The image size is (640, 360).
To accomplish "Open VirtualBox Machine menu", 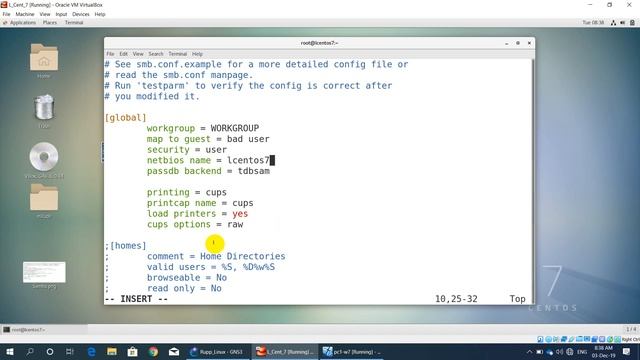I will [25, 14].
